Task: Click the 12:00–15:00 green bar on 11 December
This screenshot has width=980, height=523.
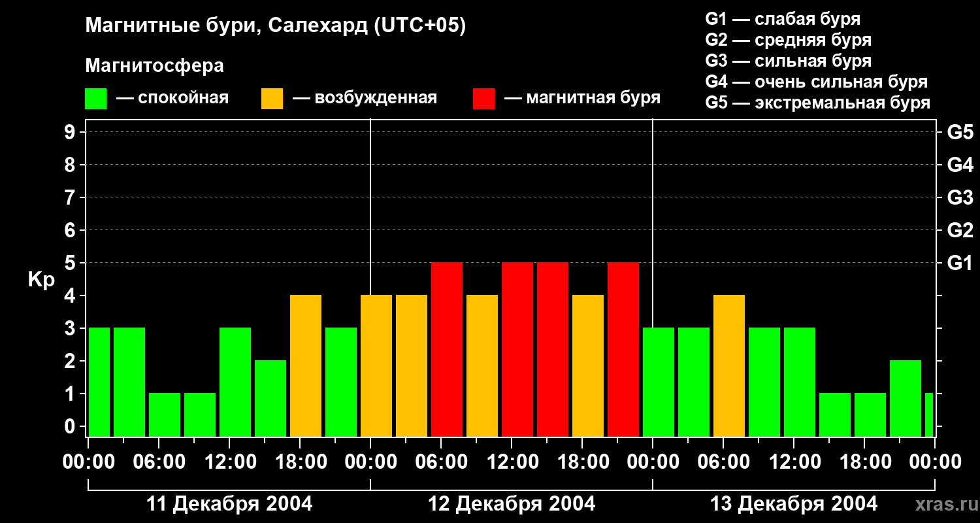Action: [x=235, y=382]
